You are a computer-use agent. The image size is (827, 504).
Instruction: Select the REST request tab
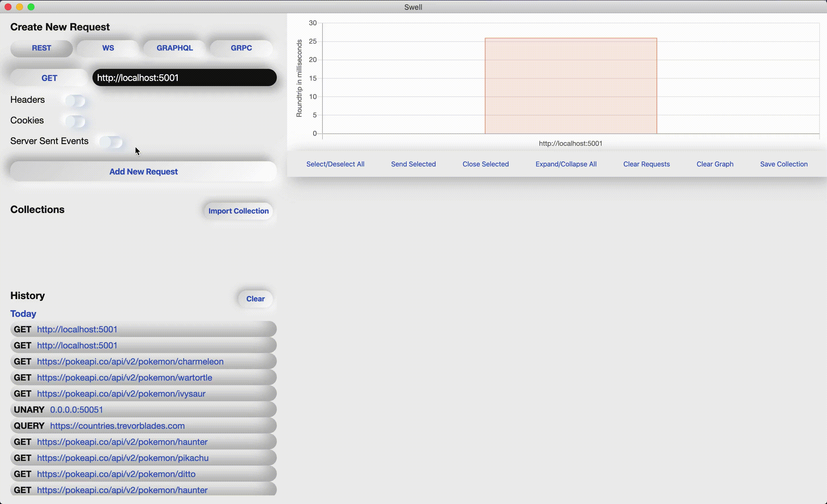[x=41, y=48]
